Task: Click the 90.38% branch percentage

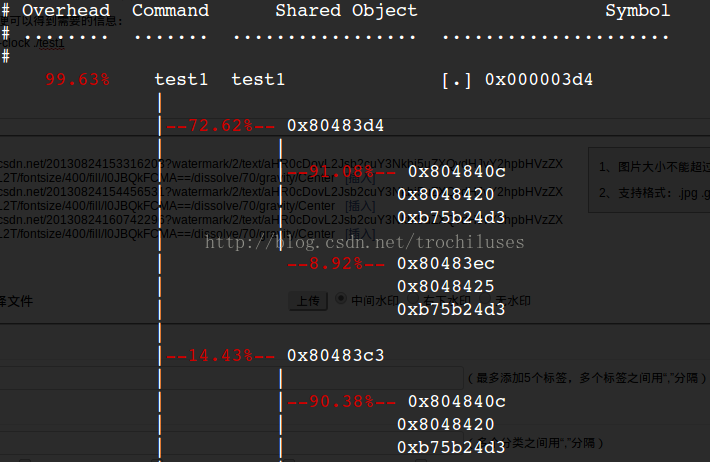Action: click(342, 402)
